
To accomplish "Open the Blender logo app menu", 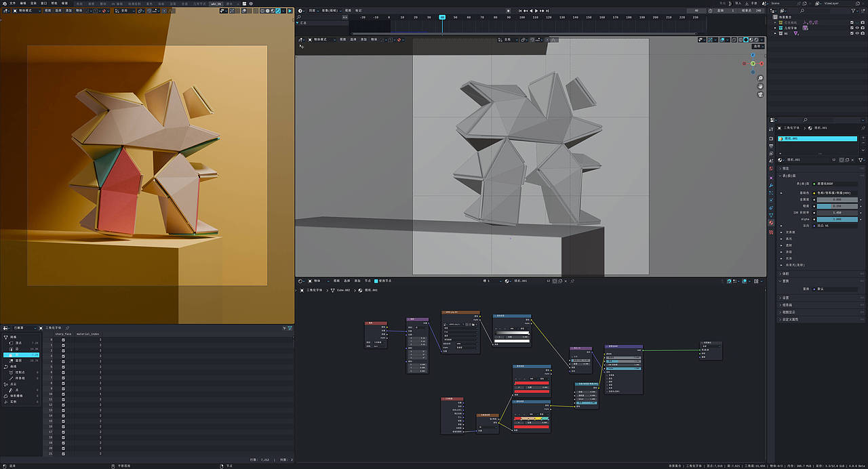I will (4, 3).
